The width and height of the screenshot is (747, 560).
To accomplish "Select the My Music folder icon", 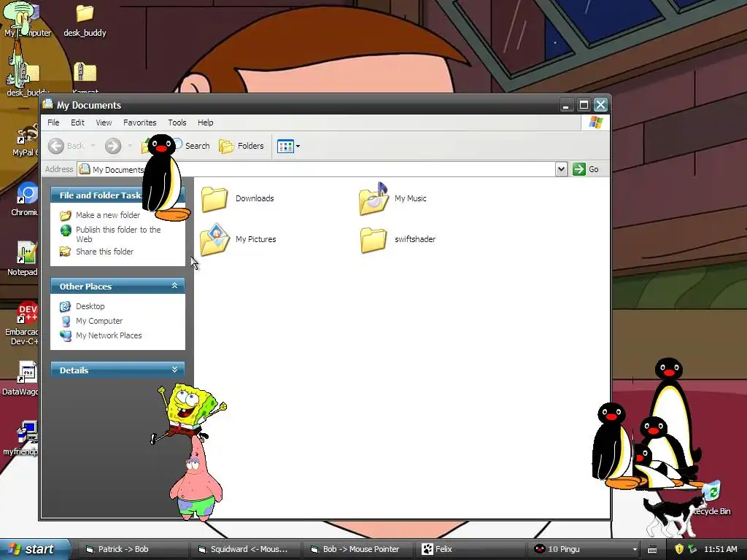I will click(x=373, y=198).
